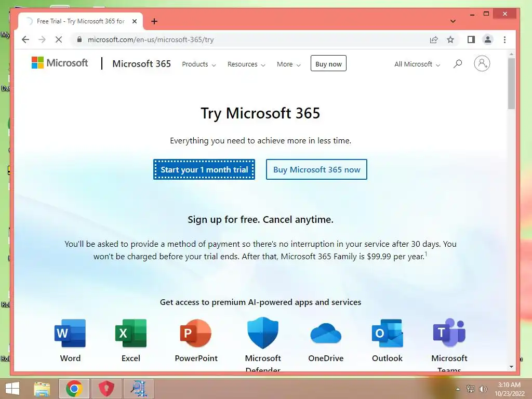
Task: Click the Excel app icon
Action: click(131, 333)
